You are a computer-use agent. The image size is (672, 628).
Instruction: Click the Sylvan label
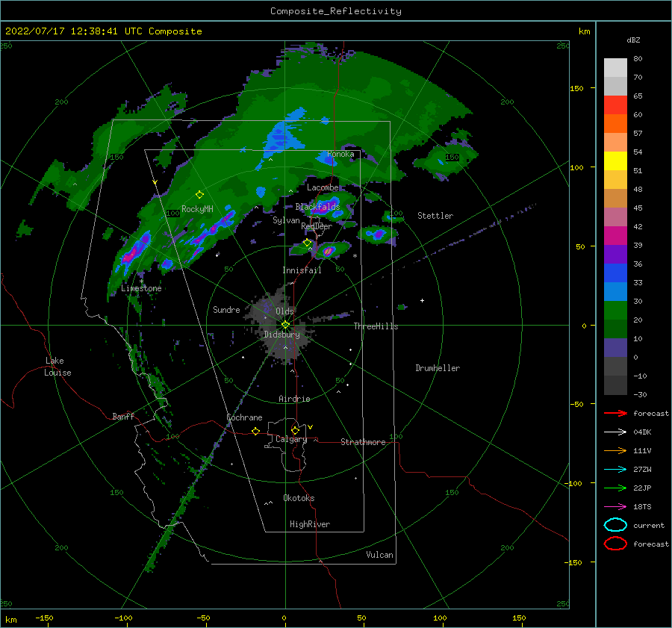click(286, 220)
